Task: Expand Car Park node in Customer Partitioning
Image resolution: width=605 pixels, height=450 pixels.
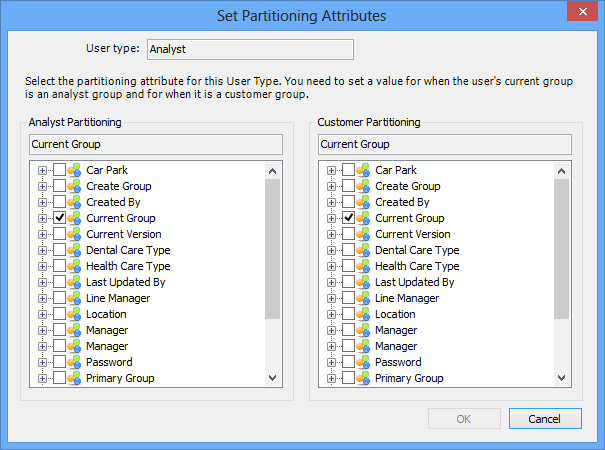Action: point(331,170)
